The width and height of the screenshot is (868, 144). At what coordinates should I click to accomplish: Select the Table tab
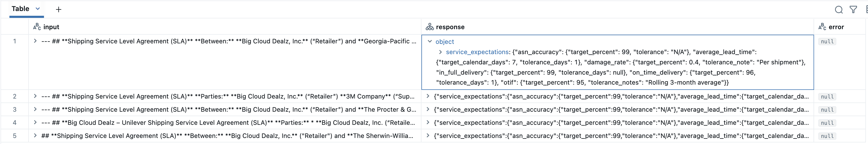pos(20,9)
